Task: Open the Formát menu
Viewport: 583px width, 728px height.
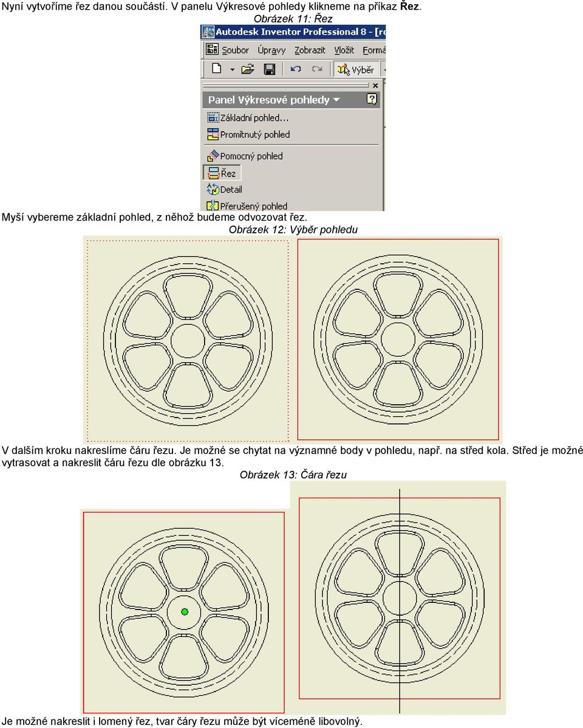Action: (374, 50)
